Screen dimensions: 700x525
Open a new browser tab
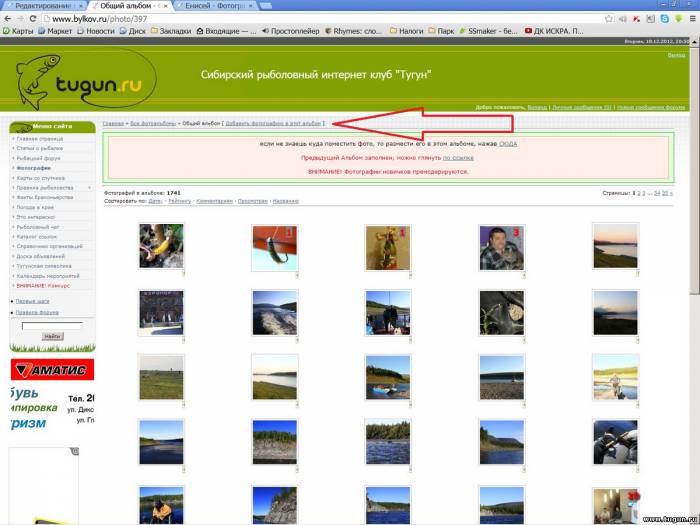click(x=266, y=6)
